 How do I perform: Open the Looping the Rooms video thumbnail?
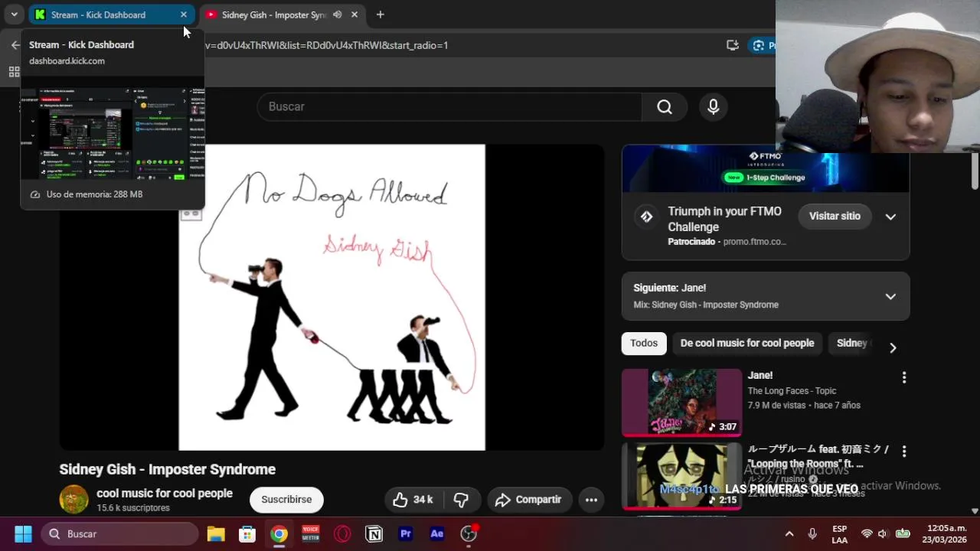(681, 476)
